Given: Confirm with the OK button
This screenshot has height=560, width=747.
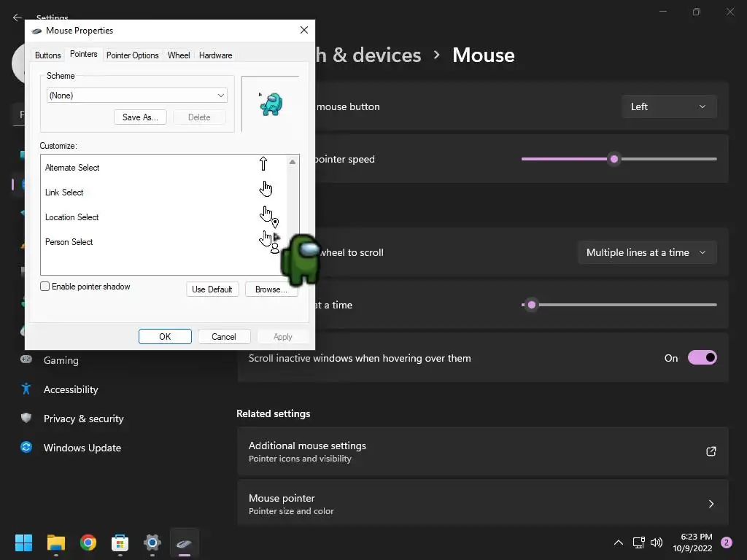Looking at the screenshot, I should (x=165, y=336).
